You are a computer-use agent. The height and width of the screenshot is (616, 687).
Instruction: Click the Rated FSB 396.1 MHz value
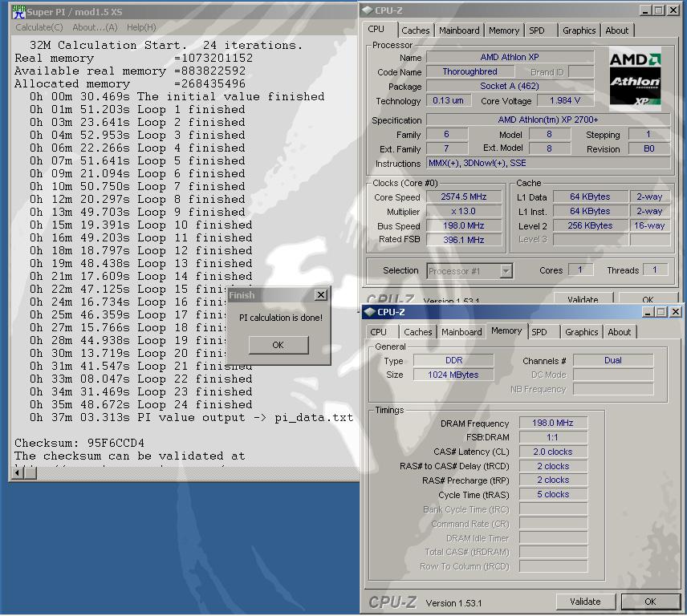click(x=464, y=240)
